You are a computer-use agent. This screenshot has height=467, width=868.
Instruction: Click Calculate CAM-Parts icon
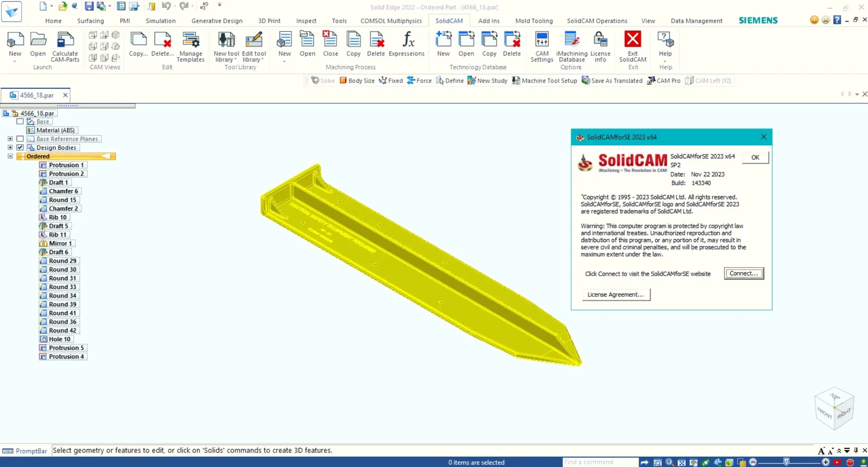tap(65, 46)
